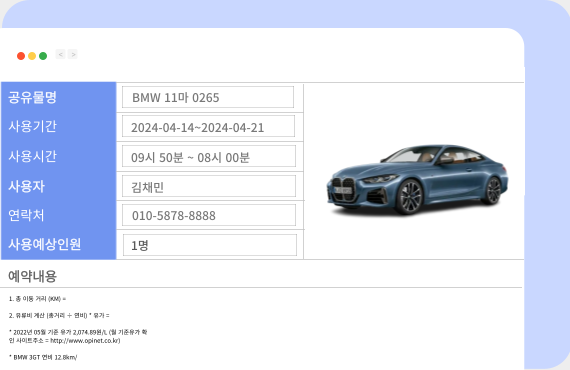
Task: Click the 1명 expected headcount field
Action: click(210, 245)
